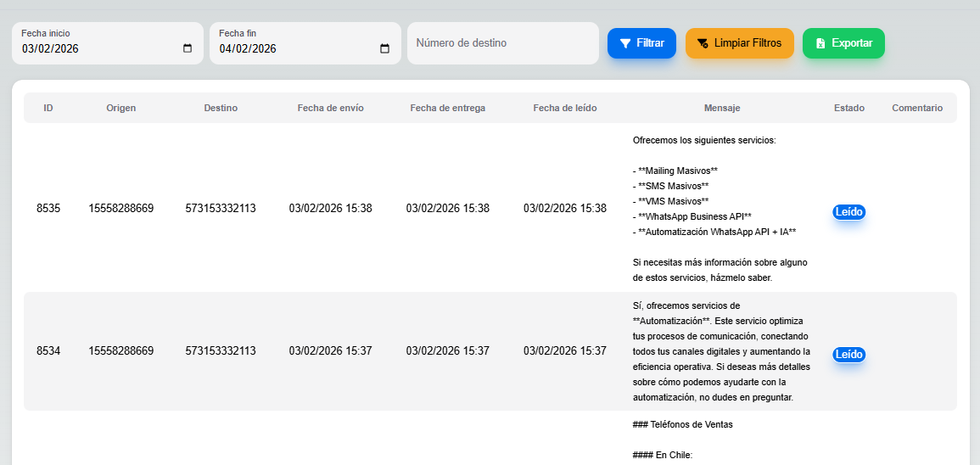Screen dimensions: 980x465
Task: Click ID 8535 in the table
Action: click(x=48, y=208)
